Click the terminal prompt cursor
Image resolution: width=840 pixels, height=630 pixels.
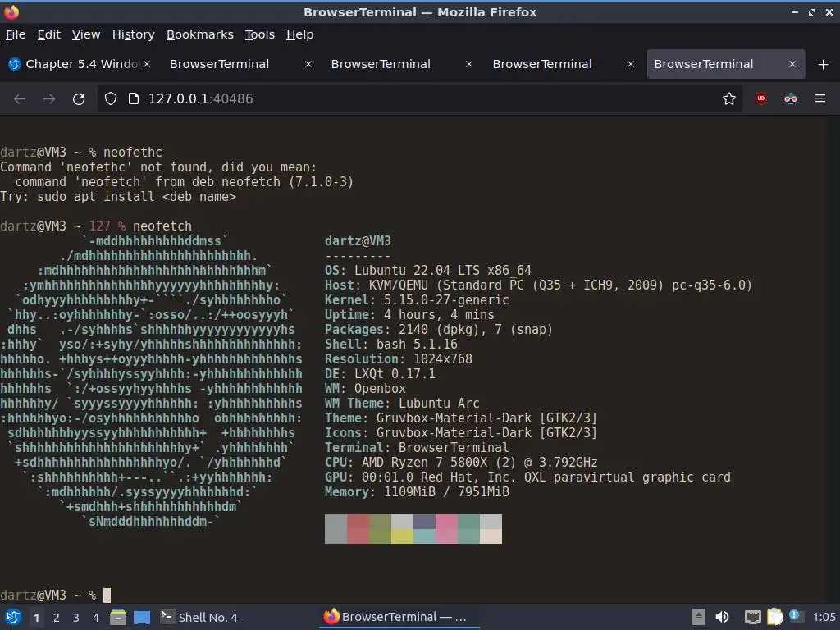[x=107, y=596]
